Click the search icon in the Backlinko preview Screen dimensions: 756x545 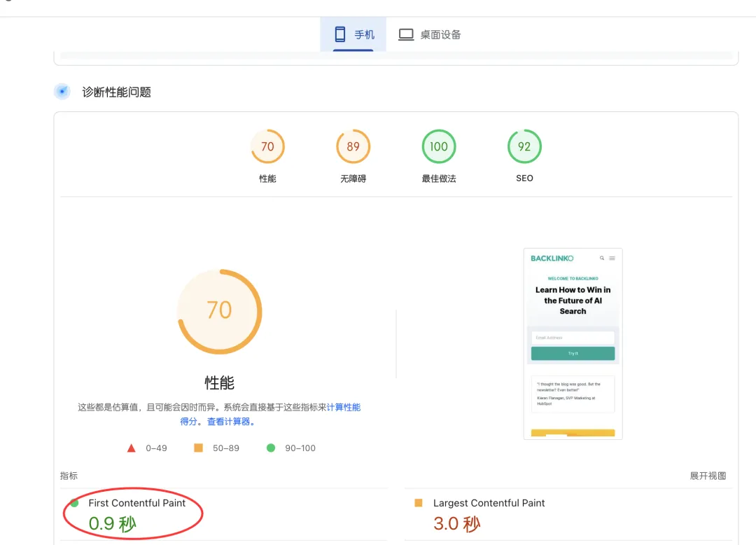pos(602,258)
